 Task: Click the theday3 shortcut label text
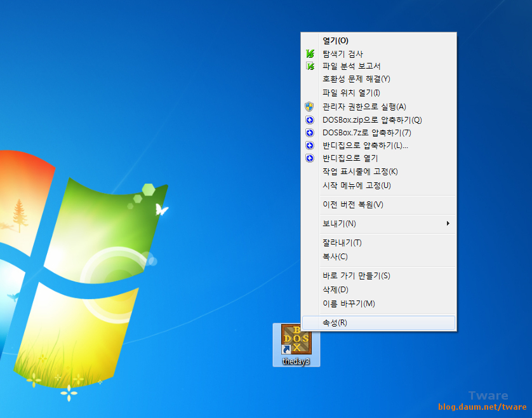(x=296, y=361)
